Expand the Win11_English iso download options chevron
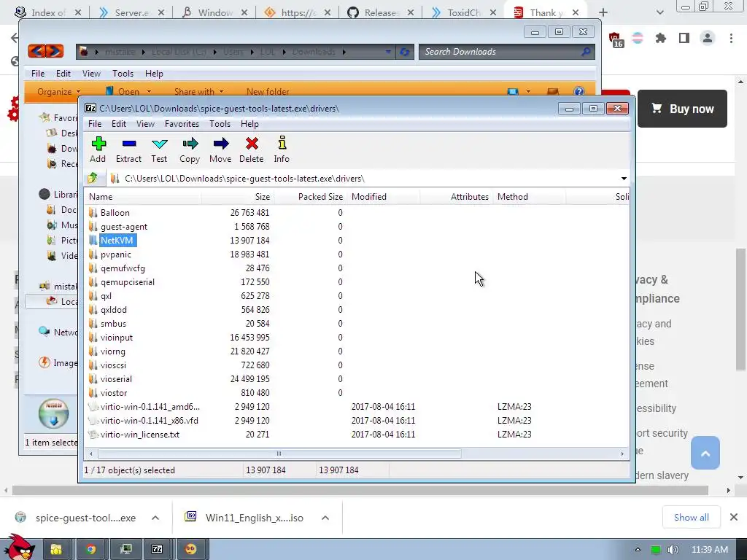The height and width of the screenshot is (560, 747). [325, 518]
